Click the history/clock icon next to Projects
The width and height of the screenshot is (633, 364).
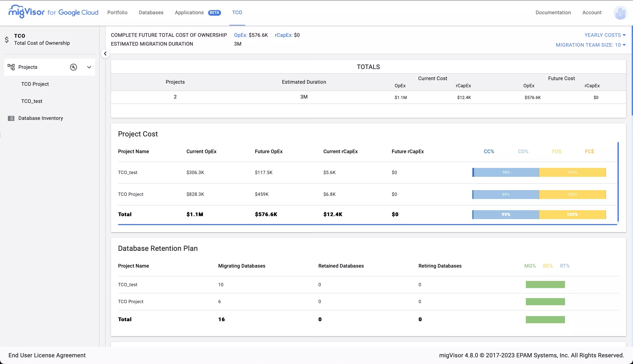(74, 67)
